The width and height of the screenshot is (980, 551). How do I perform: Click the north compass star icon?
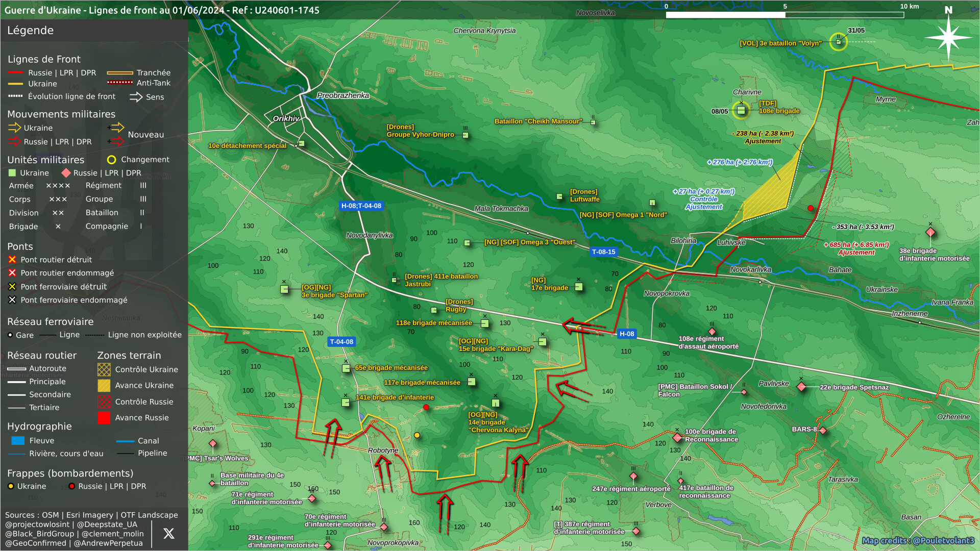coord(948,37)
